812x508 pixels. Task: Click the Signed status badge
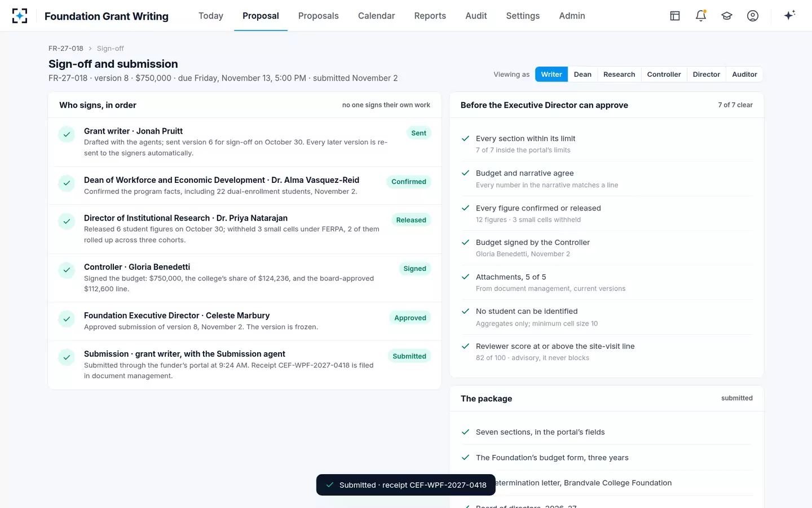pos(415,269)
